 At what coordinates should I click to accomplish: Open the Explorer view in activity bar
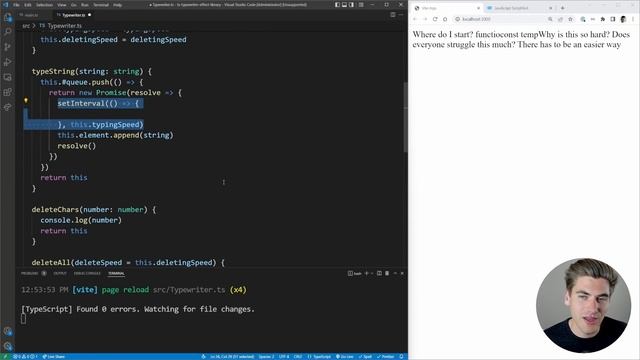click(7, 18)
